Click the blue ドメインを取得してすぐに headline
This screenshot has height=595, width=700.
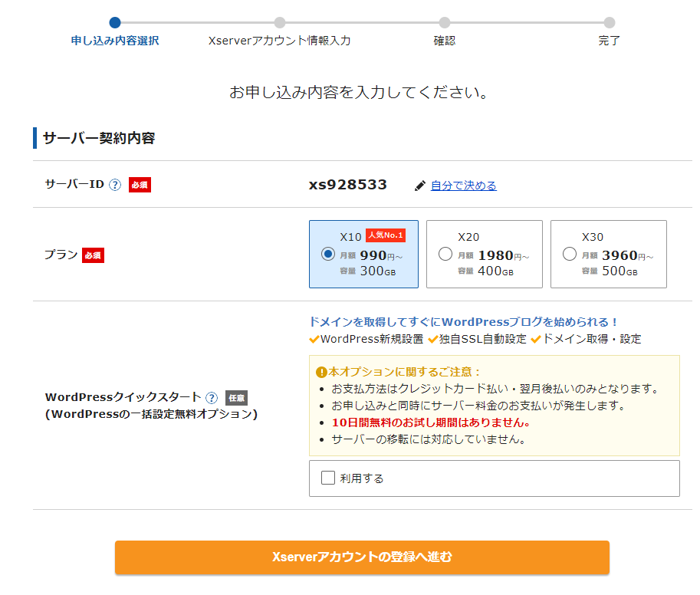click(x=463, y=322)
